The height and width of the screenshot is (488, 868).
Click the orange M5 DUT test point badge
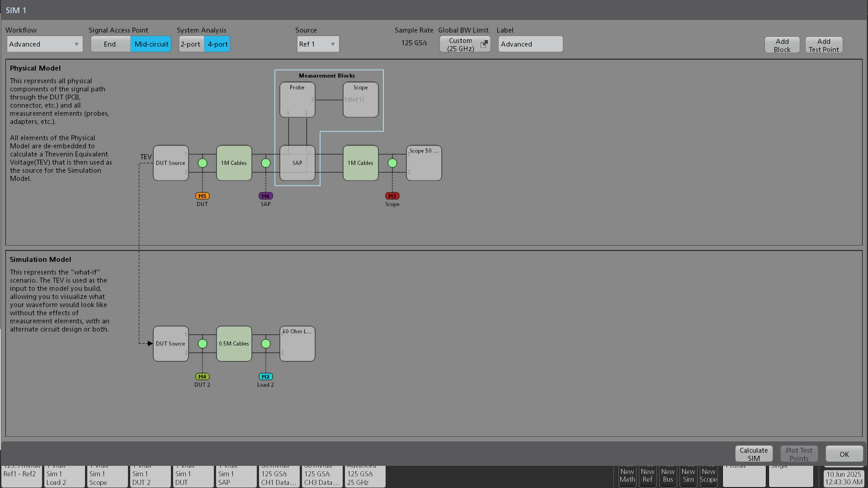(202, 196)
